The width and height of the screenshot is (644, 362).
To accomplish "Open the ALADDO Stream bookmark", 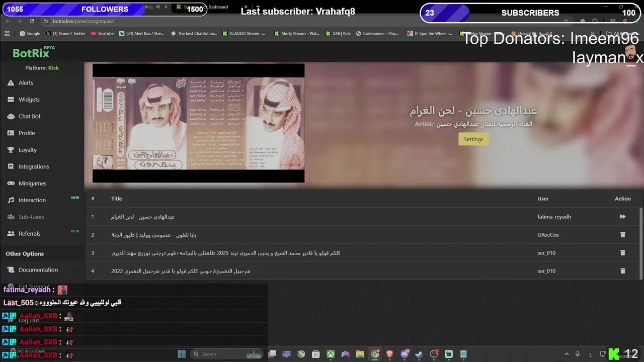I will coord(244,34).
